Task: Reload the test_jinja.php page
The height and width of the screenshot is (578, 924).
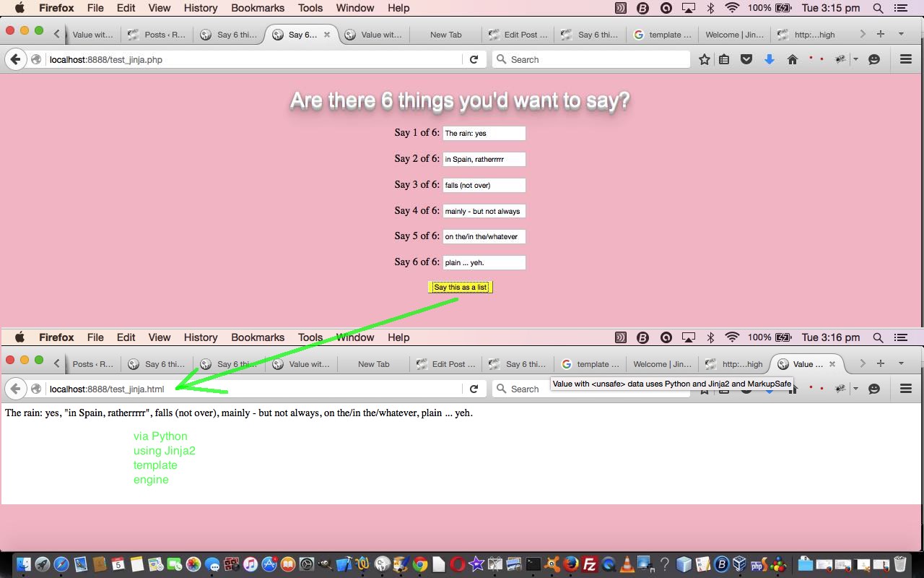Action: pos(474,60)
